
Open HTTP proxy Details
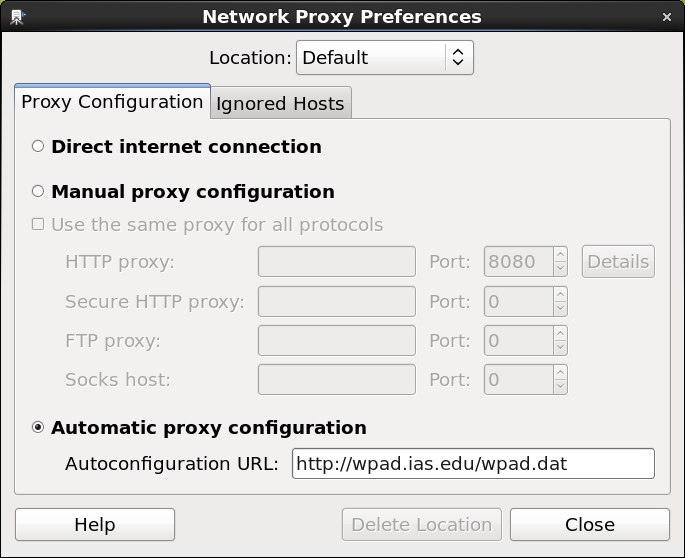(618, 262)
